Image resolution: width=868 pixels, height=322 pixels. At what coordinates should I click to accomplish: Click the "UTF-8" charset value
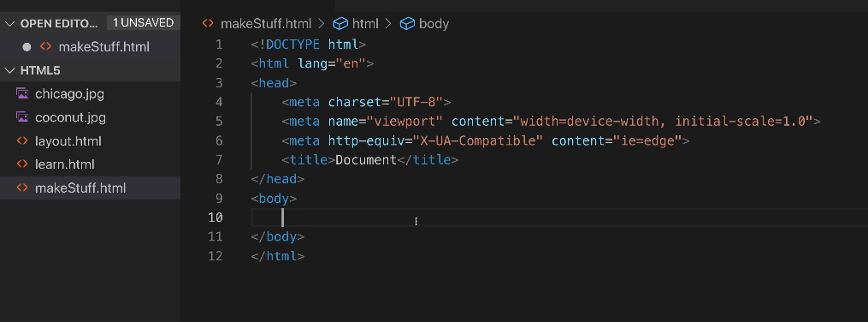(x=416, y=103)
